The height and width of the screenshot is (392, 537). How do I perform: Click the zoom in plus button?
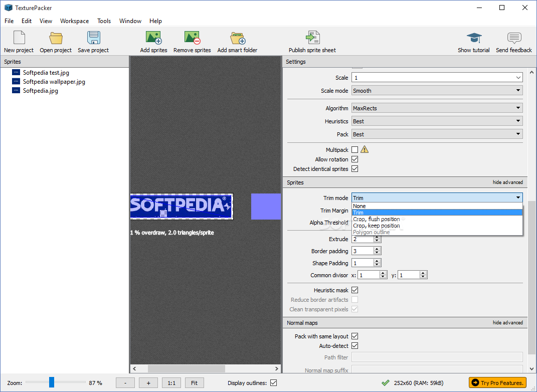(148, 383)
